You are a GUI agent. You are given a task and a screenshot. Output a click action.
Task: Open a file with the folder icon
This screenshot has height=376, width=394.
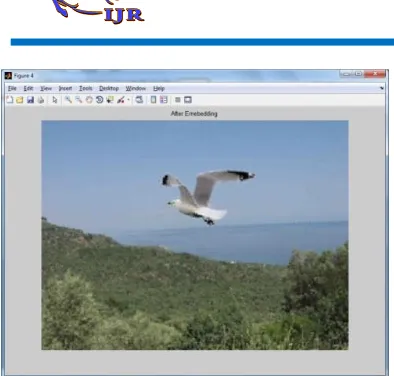20,100
